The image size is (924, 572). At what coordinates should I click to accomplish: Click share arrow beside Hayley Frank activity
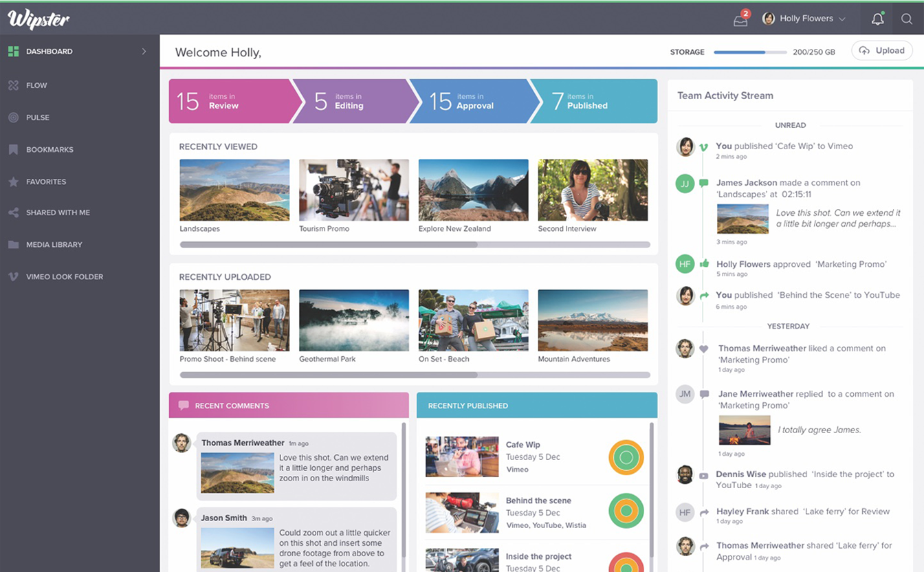click(x=704, y=512)
